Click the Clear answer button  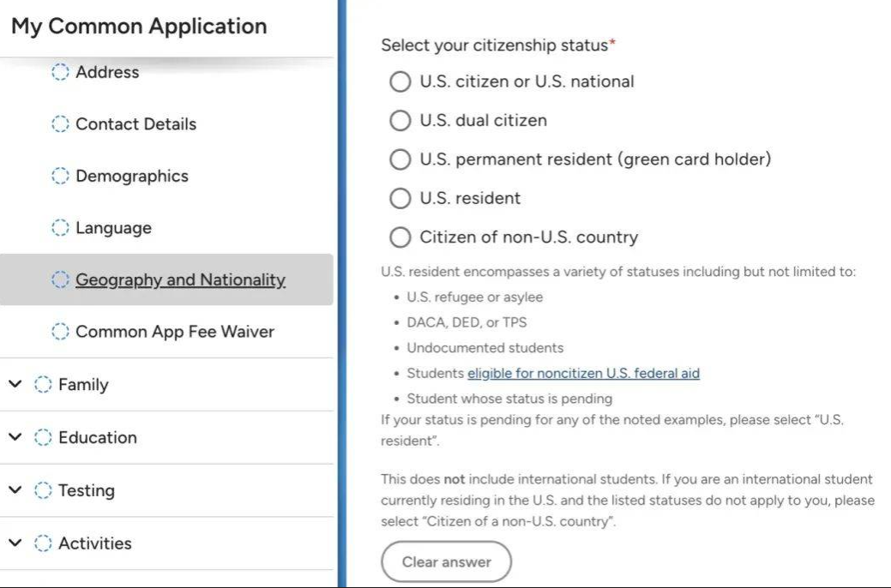pos(446,562)
